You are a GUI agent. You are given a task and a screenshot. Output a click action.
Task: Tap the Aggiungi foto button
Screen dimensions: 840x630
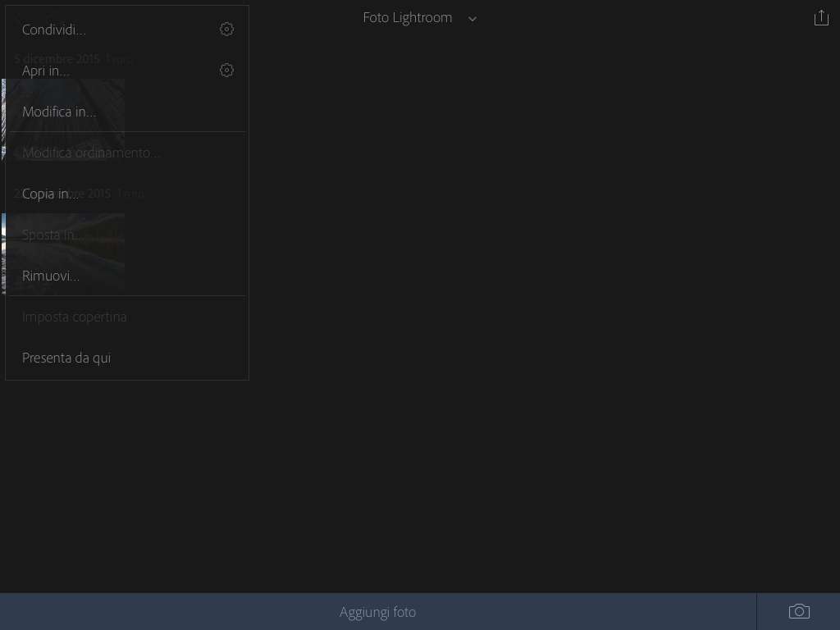[x=377, y=612]
